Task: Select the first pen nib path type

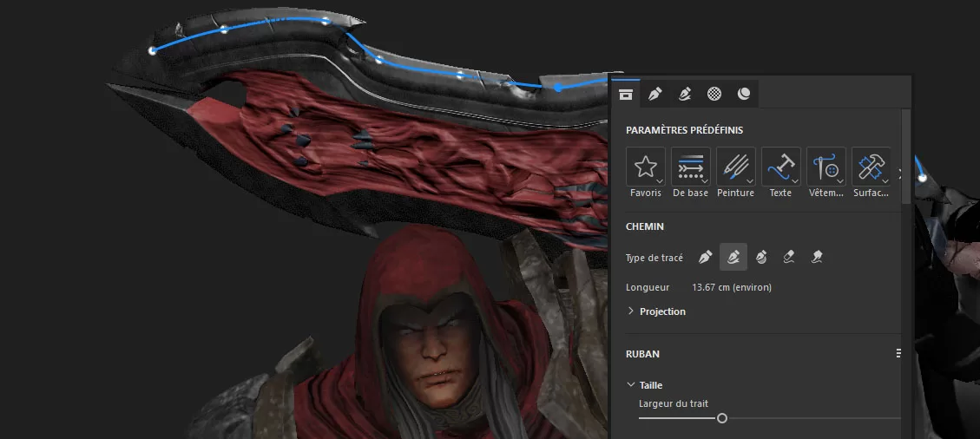Action: (x=705, y=258)
